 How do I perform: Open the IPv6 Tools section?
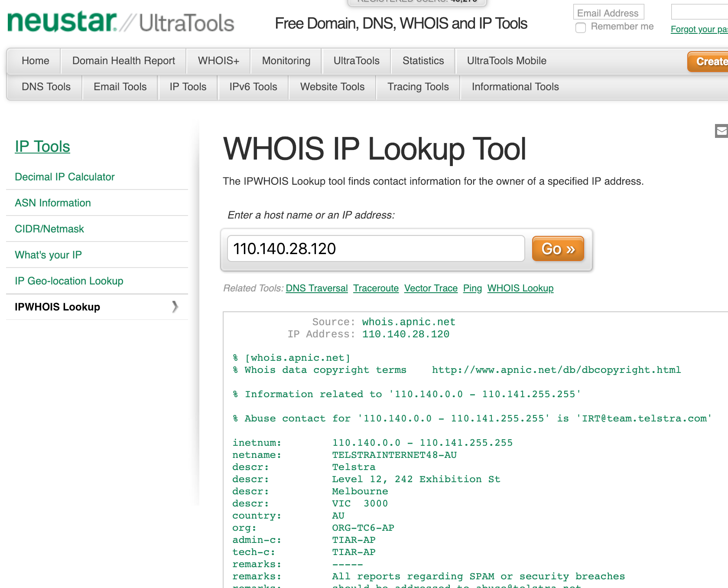point(253,87)
